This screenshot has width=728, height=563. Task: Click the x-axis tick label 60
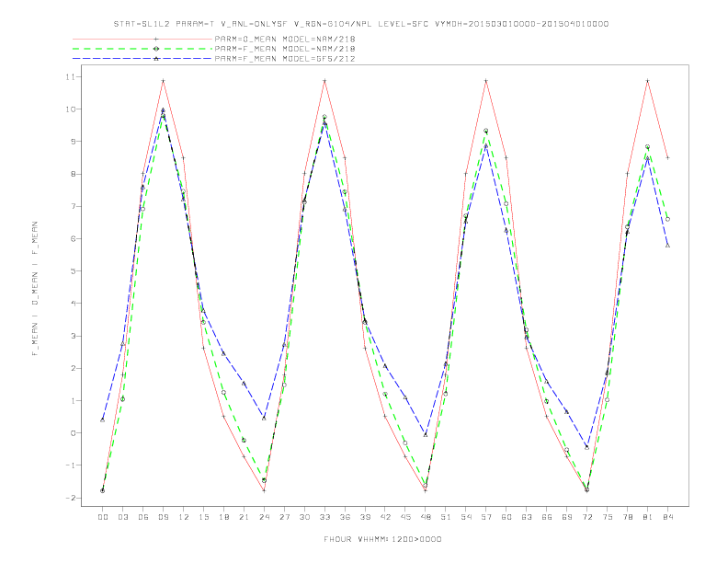coord(506,517)
